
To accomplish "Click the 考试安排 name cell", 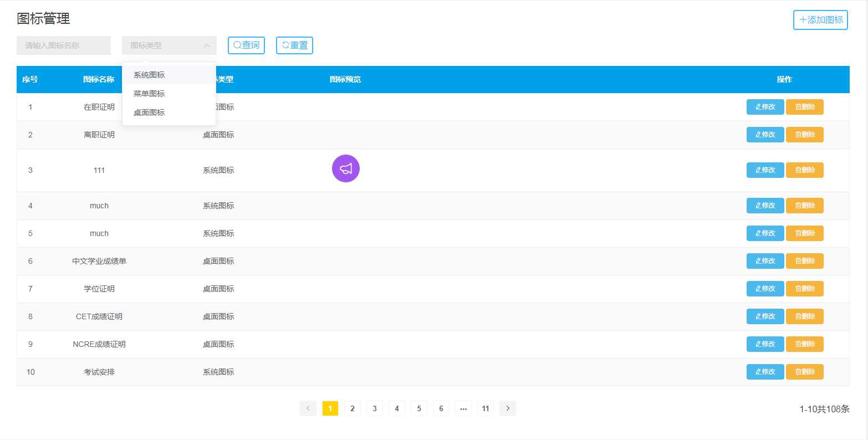I will tap(99, 372).
